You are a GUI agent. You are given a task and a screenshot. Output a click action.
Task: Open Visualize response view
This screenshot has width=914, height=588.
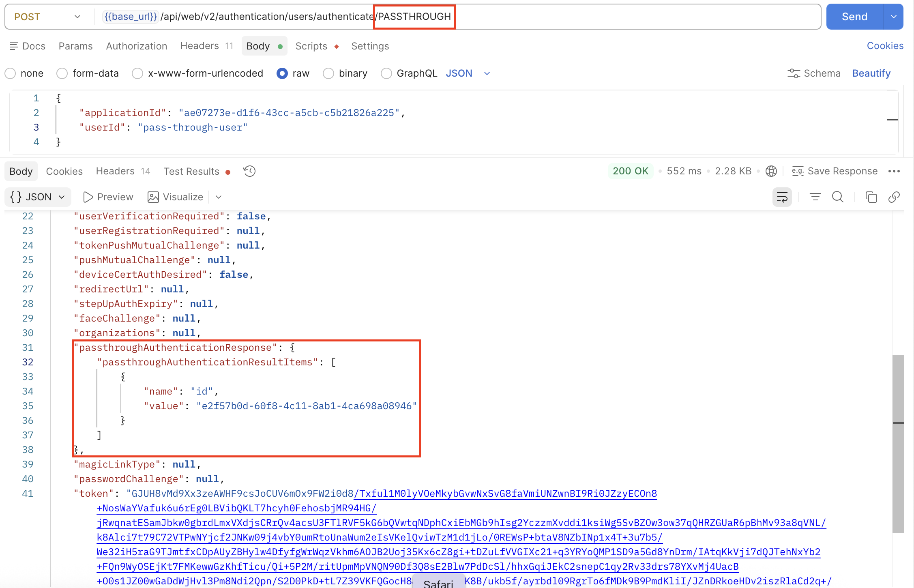click(175, 197)
